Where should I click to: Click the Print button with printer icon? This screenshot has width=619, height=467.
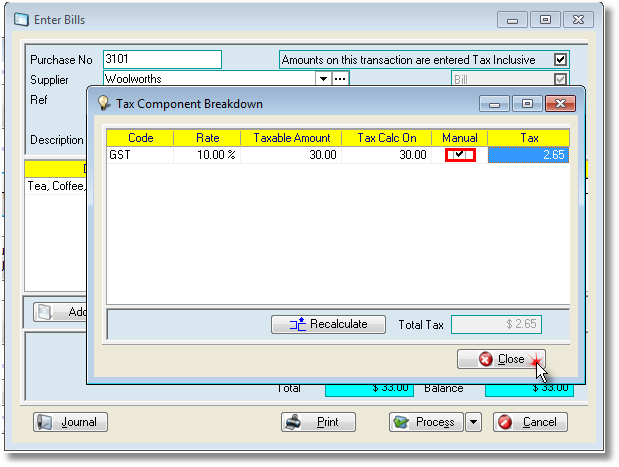click(317, 422)
